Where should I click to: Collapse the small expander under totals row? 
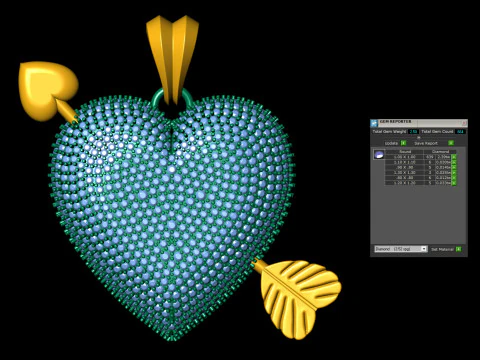pyautogui.click(x=419, y=137)
